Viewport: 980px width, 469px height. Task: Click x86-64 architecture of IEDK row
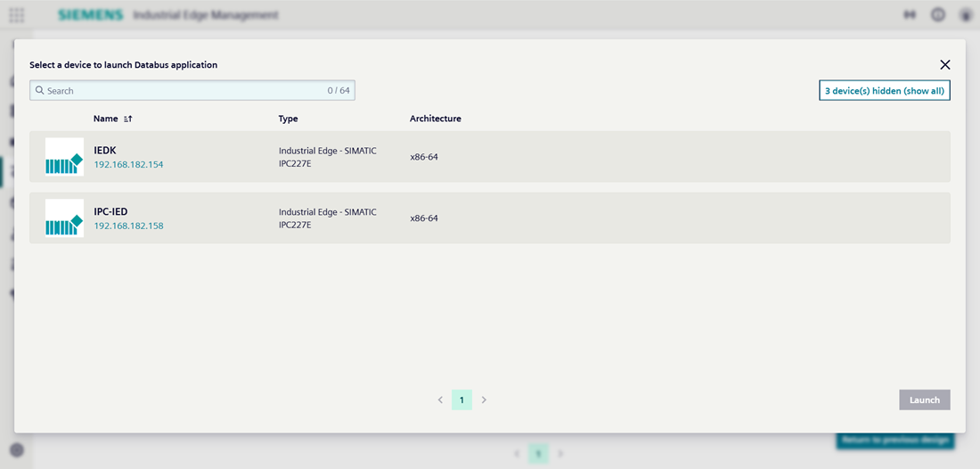tap(424, 157)
